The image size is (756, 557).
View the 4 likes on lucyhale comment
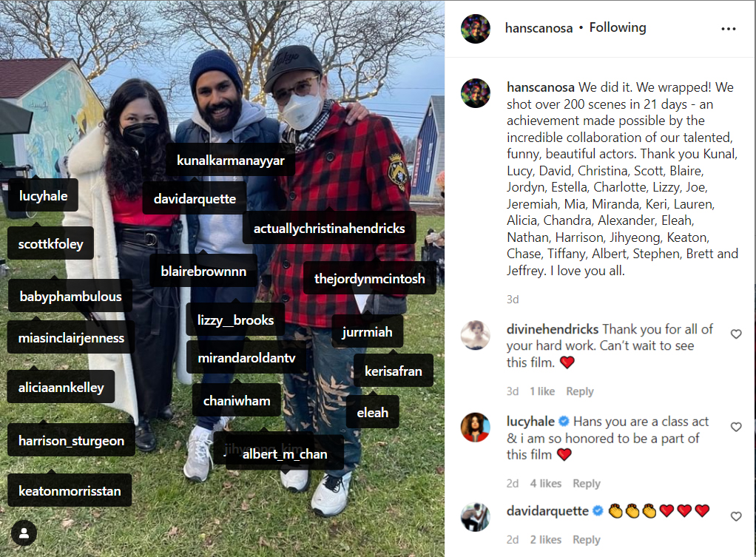click(x=546, y=483)
